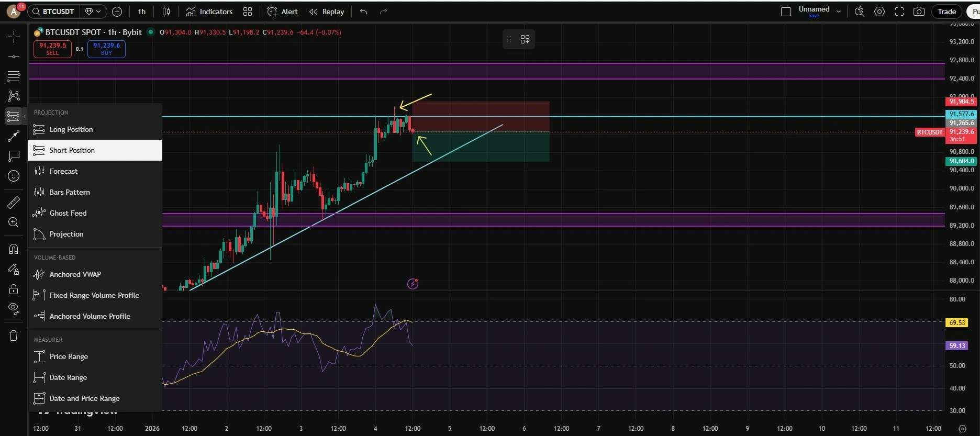The image size is (980, 436).
Task: Redo the last undone action
Action: tap(383, 12)
